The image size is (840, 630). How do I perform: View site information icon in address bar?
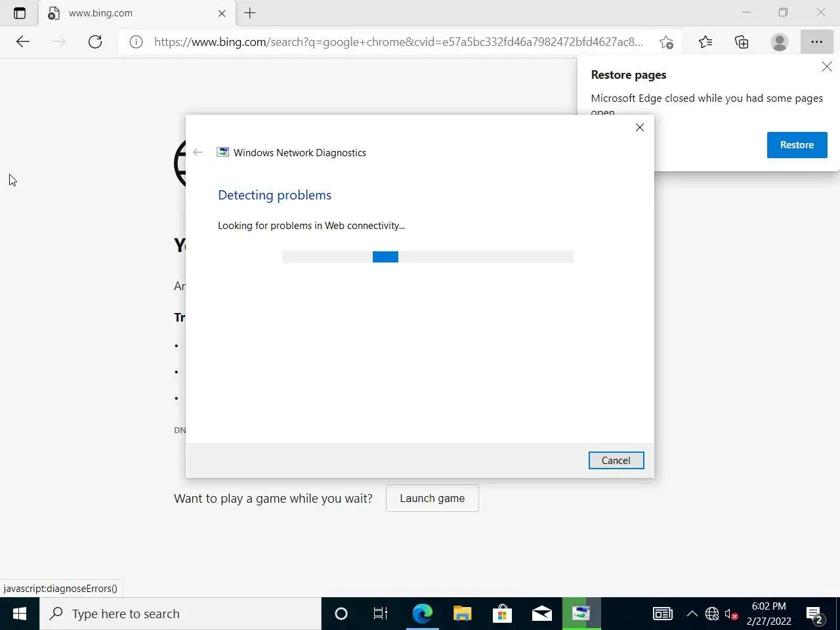pyautogui.click(x=136, y=42)
